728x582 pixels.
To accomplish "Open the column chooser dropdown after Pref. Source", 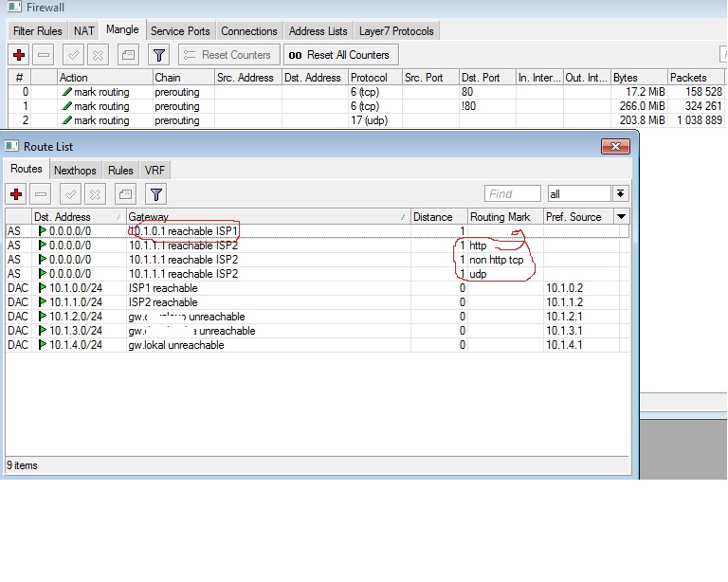I will click(x=621, y=217).
